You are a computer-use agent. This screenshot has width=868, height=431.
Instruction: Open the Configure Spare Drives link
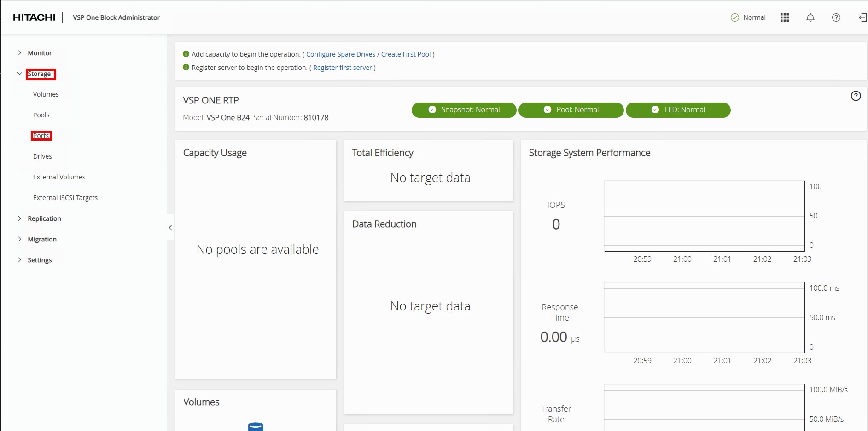[340, 54]
